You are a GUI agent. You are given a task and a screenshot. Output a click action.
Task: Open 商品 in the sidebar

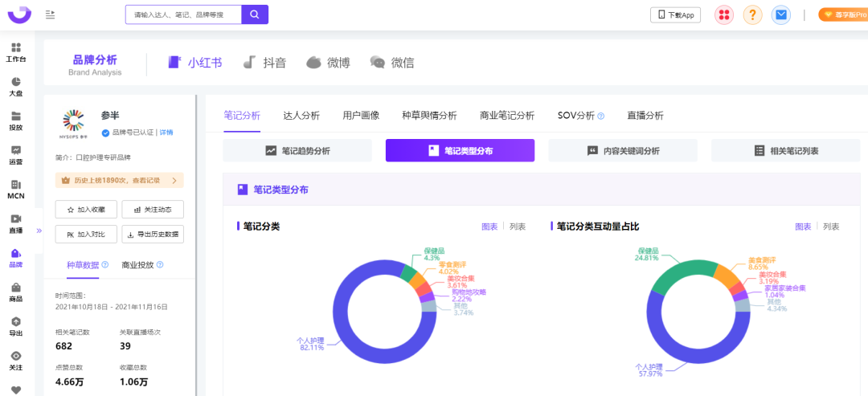click(x=16, y=292)
